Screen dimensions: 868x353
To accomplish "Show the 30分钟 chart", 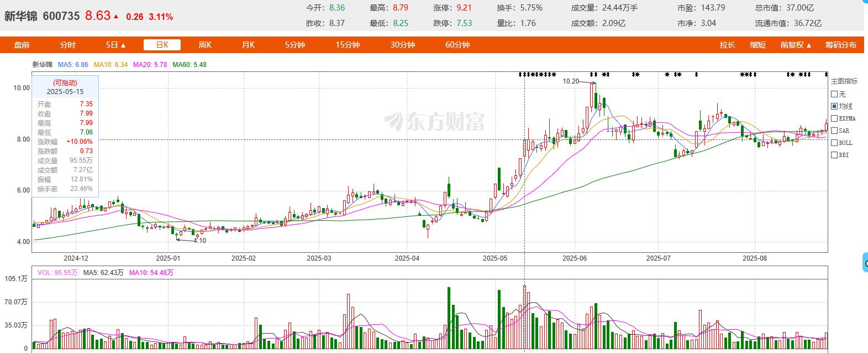I will pos(403,45).
